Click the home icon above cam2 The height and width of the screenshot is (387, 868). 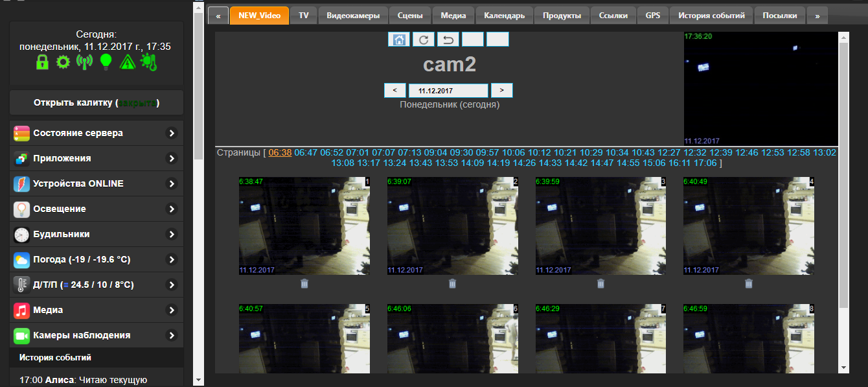click(400, 40)
